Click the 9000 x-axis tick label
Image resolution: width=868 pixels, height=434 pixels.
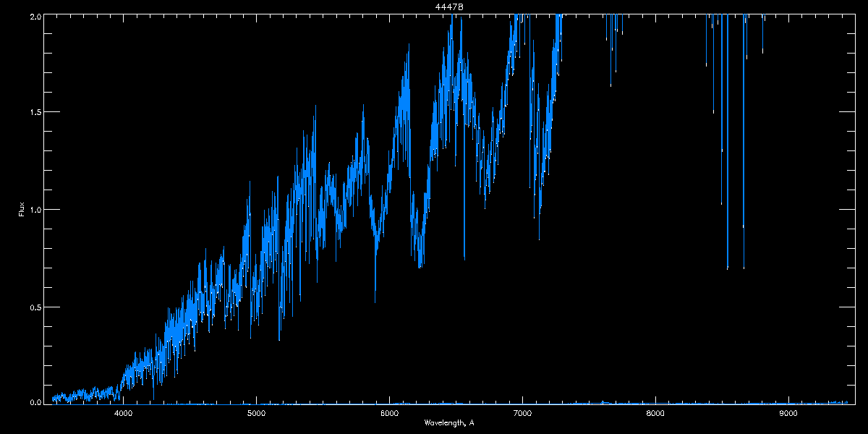[788, 413]
